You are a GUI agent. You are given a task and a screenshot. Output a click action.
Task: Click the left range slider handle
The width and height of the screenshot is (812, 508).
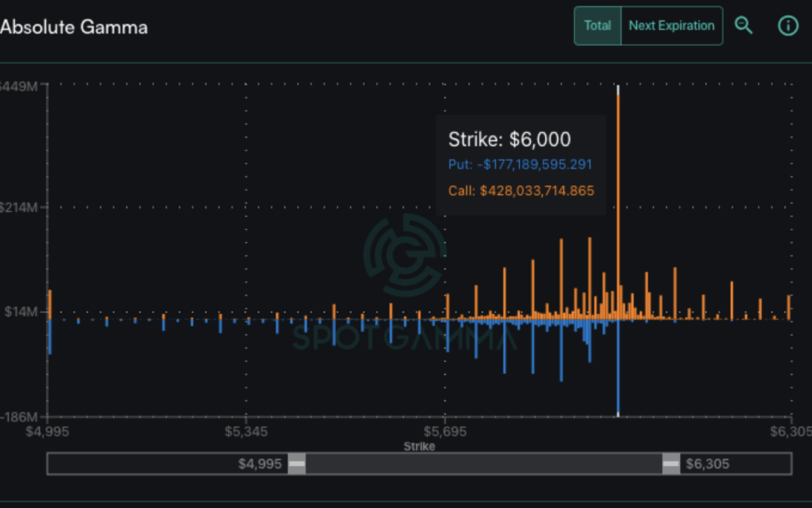(x=297, y=464)
